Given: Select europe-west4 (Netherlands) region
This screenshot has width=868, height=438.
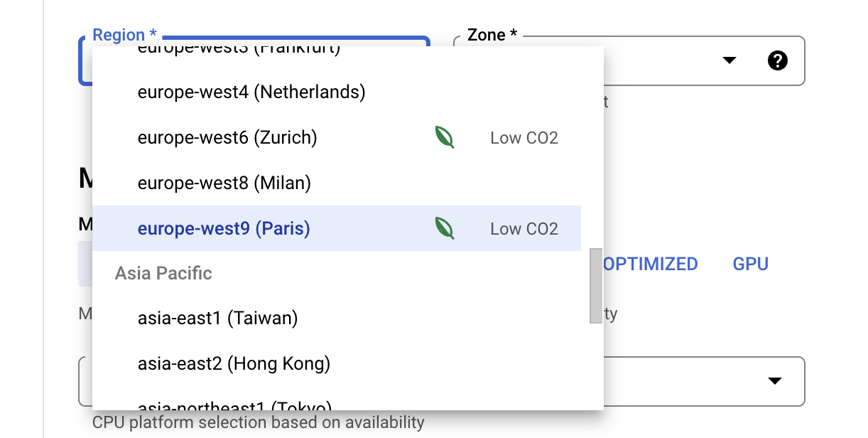Looking at the screenshot, I should click(x=337, y=92).
